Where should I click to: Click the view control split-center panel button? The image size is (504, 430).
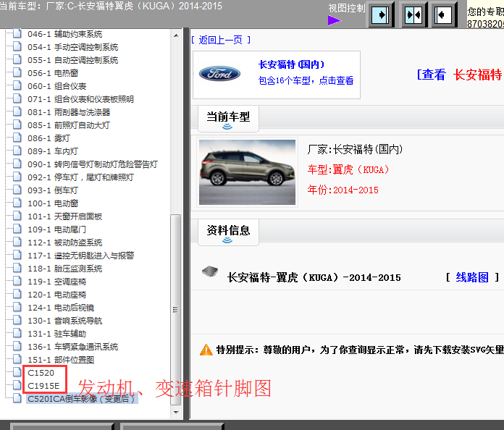[x=413, y=14]
